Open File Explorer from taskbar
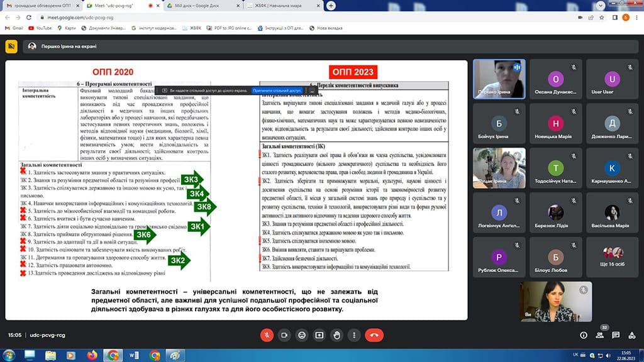Viewport: 644px width, 362px height. tap(50, 355)
